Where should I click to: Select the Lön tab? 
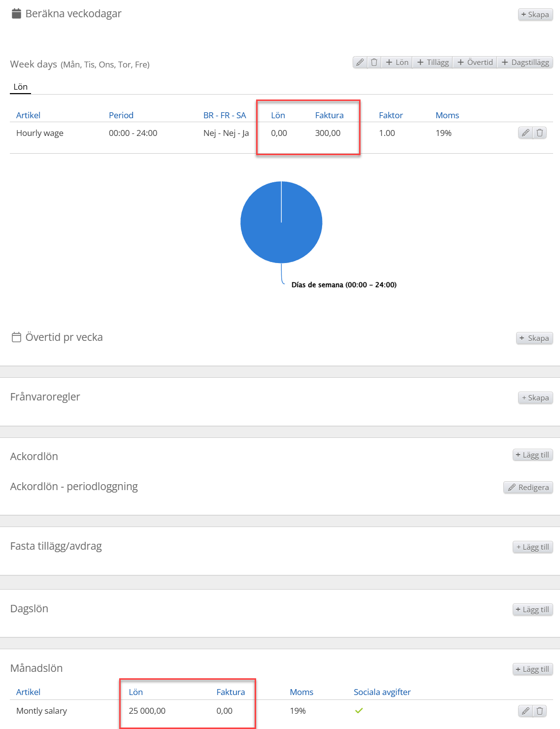click(x=21, y=87)
